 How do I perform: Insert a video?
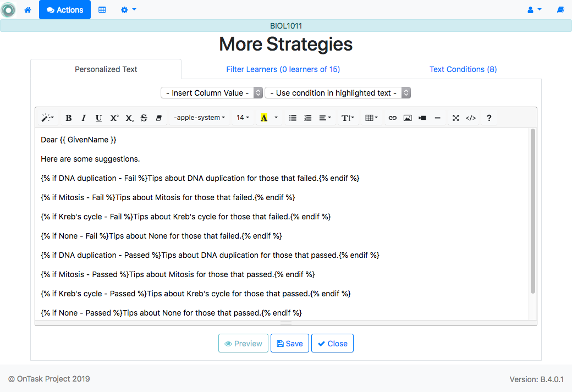click(422, 118)
